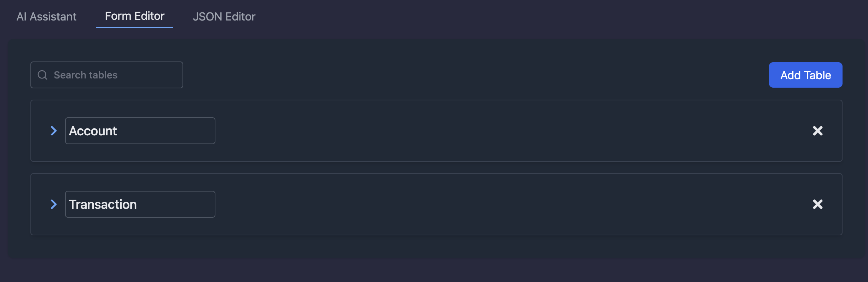868x282 pixels.
Task: Edit the Account table name field
Action: click(x=140, y=131)
